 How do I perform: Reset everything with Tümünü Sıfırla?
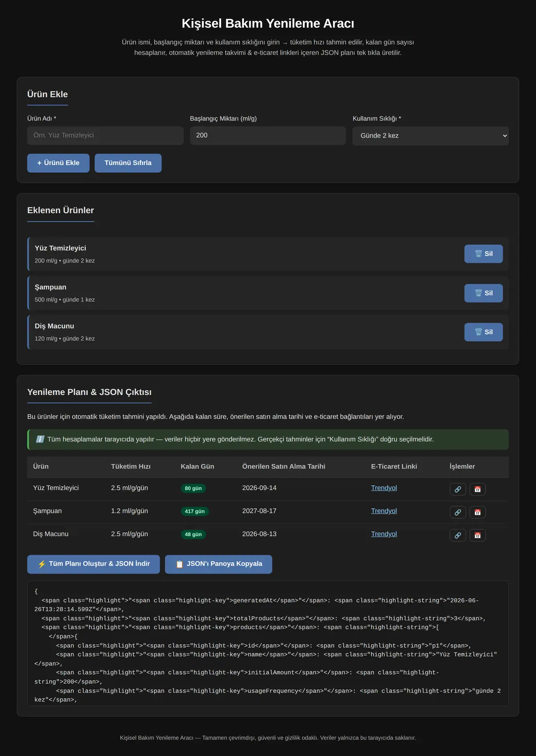pos(128,163)
